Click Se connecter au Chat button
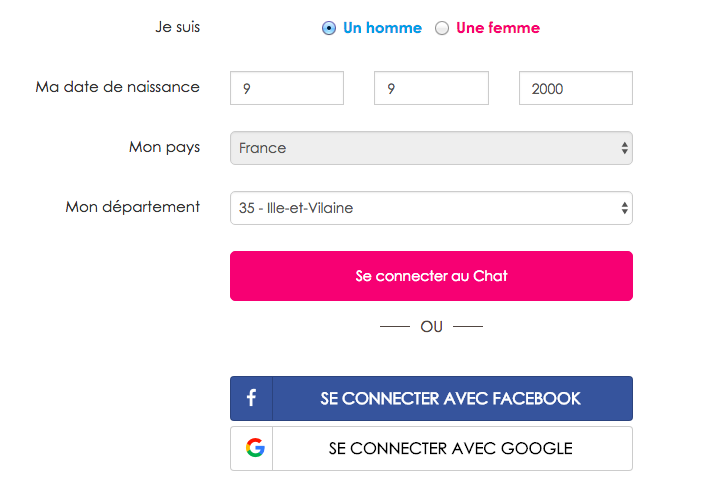 point(431,276)
